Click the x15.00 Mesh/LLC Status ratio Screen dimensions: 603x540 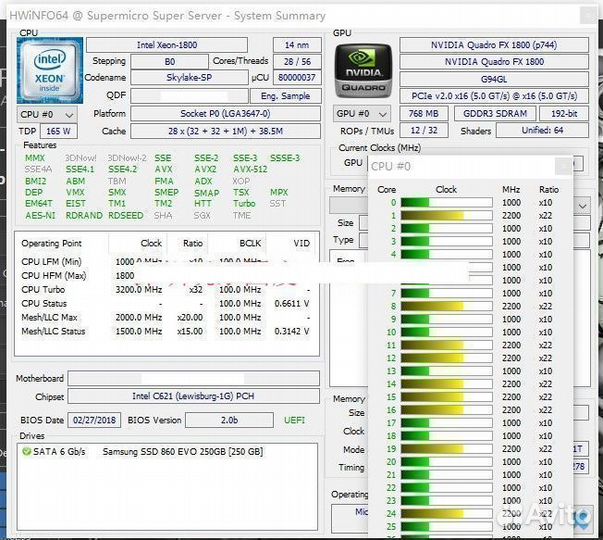pos(190,331)
